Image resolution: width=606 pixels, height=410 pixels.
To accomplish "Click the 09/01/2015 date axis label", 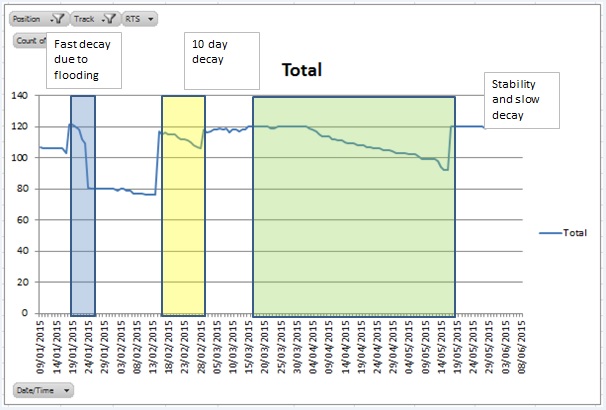I will (41, 347).
